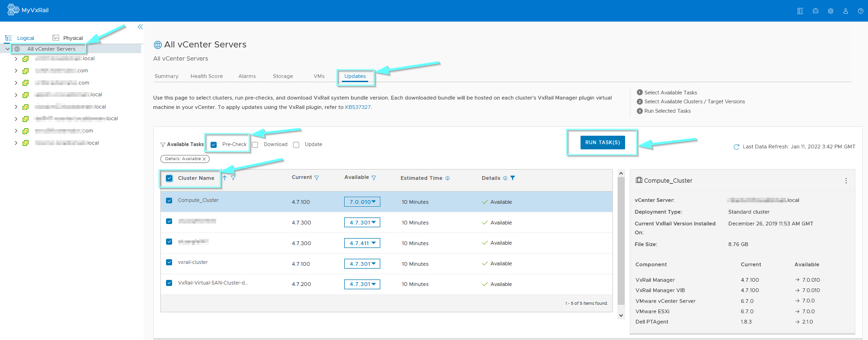Switch to the Summary tab
Image resolution: width=868 pixels, height=340 pixels.
point(166,76)
